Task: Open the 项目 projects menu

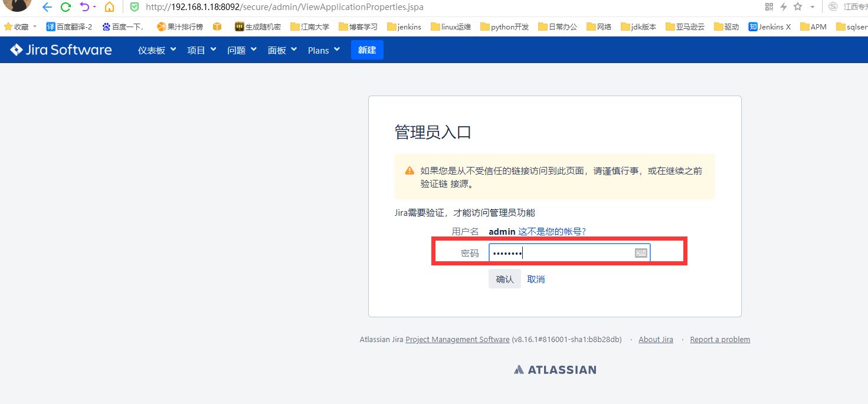Action: [202, 50]
